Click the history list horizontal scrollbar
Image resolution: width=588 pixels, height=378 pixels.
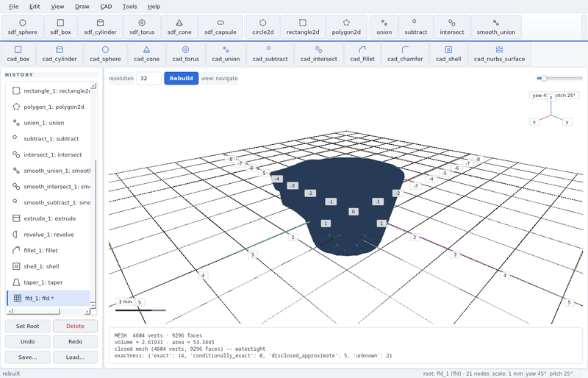pyautogui.click(x=49, y=312)
